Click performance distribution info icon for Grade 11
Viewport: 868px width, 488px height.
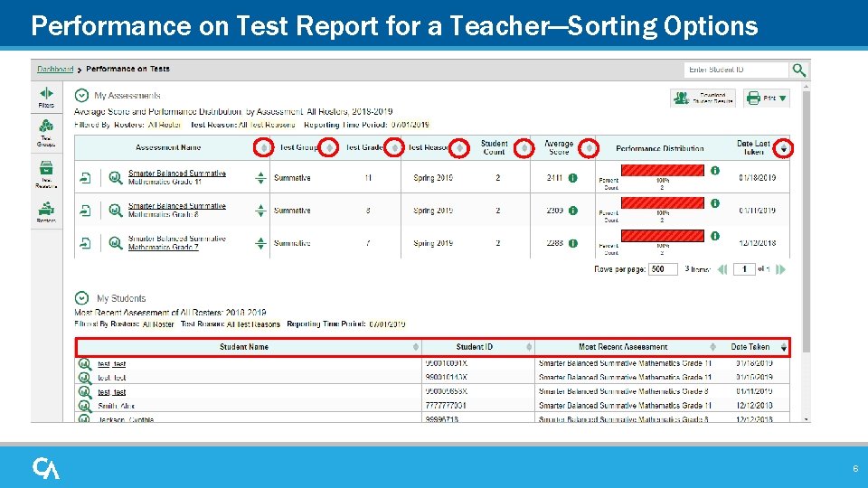[x=715, y=171]
